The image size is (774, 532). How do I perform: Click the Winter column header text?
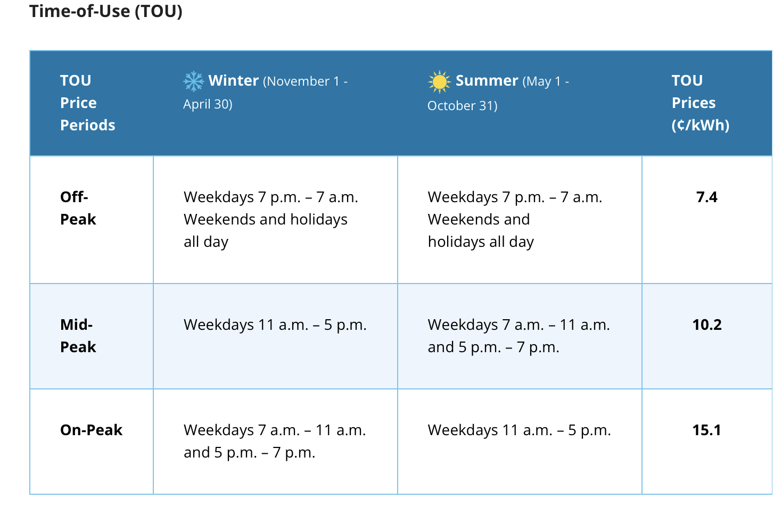coord(266,92)
